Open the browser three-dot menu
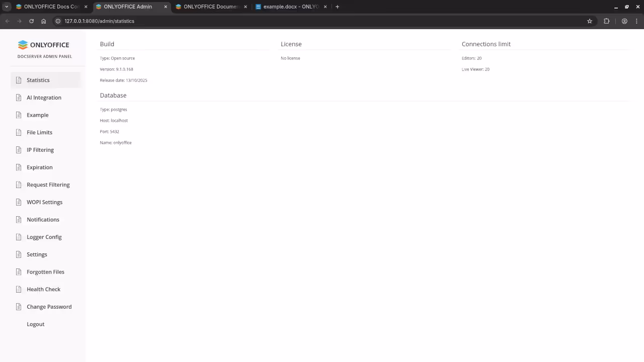Image resolution: width=644 pixels, height=362 pixels. coord(637,21)
